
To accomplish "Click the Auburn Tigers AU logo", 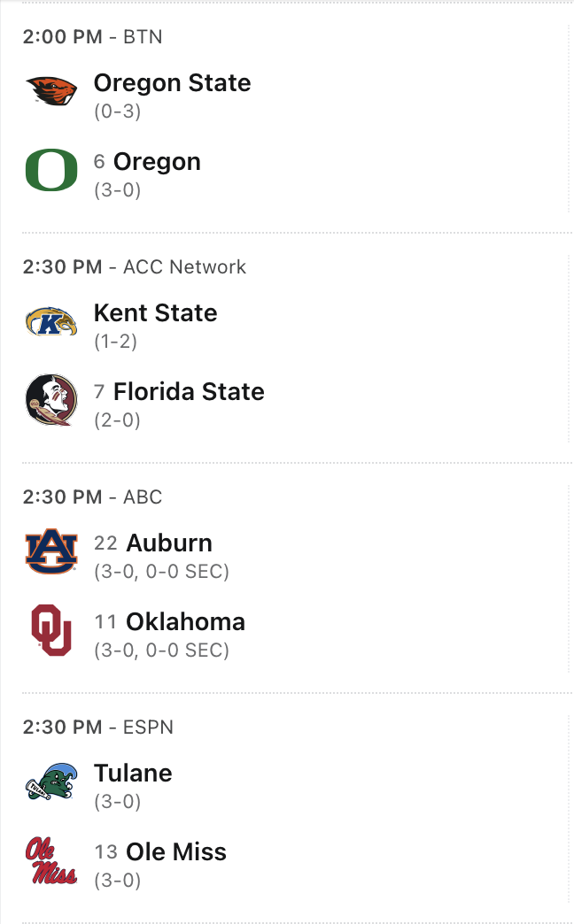I will click(51, 551).
